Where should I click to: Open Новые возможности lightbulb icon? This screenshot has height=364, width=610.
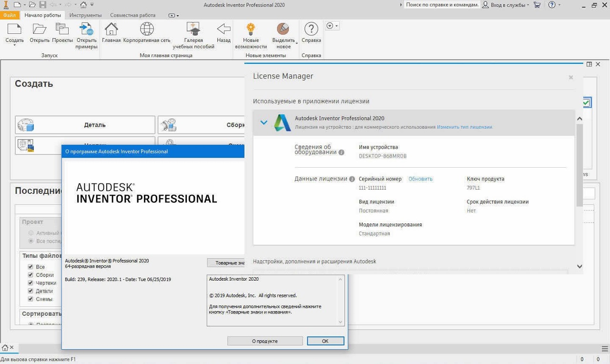[x=251, y=29]
